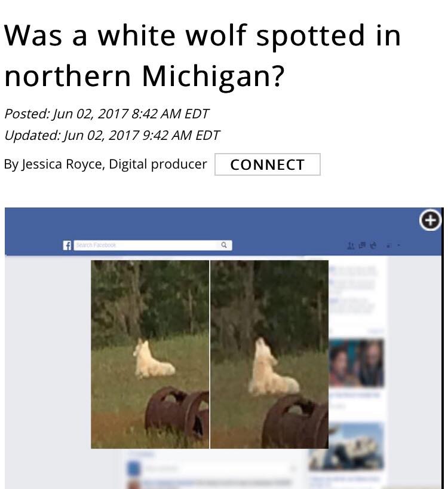Select the right photo of howling wolf
The width and height of the screenshot is (448, 489).
269,354
